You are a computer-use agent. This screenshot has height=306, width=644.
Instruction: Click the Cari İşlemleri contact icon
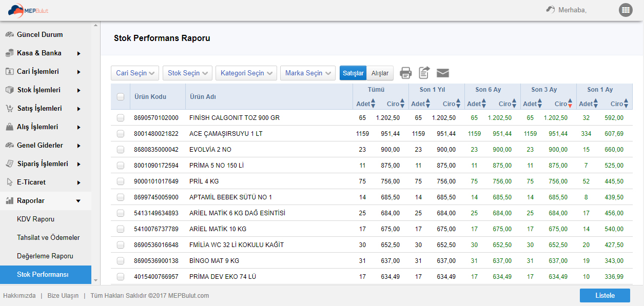9,72
